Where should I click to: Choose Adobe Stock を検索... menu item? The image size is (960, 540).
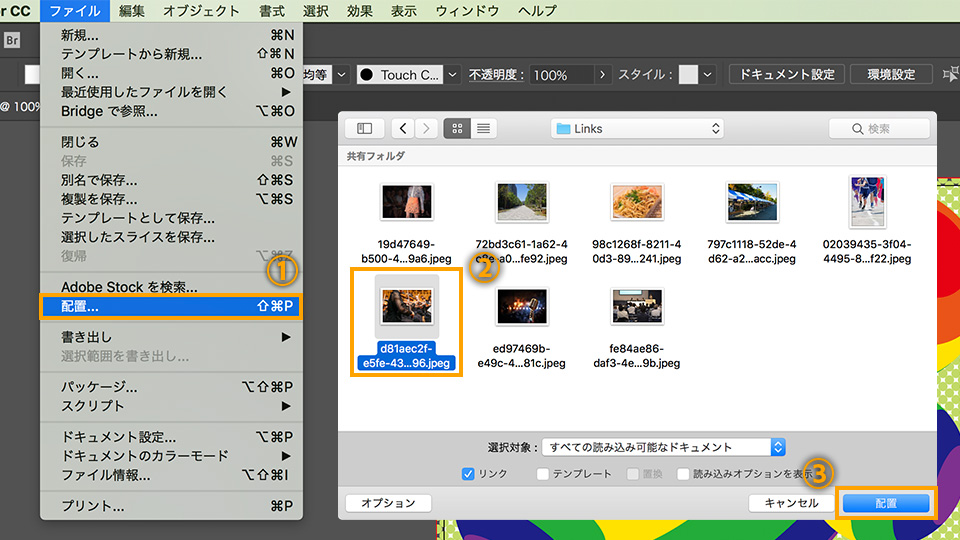171,287
